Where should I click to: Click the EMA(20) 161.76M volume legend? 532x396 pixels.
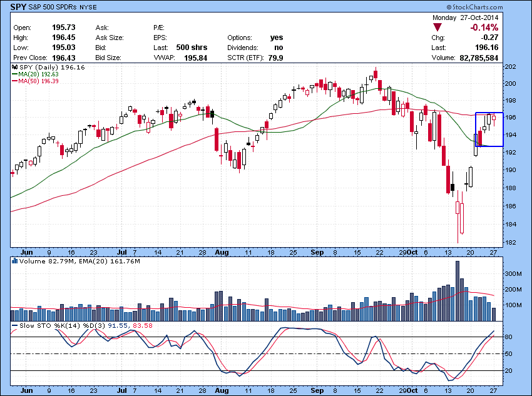pos(110,261)
